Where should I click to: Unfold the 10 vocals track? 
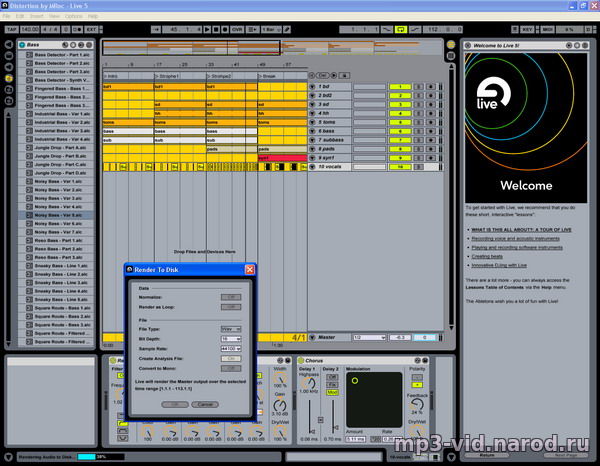(x=312, y=167)
